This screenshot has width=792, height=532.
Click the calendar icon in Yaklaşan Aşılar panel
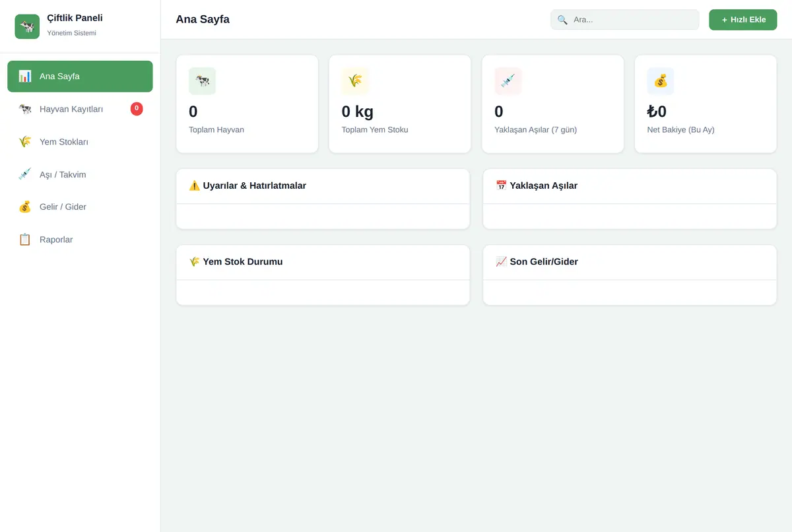[x=502, y=185]
